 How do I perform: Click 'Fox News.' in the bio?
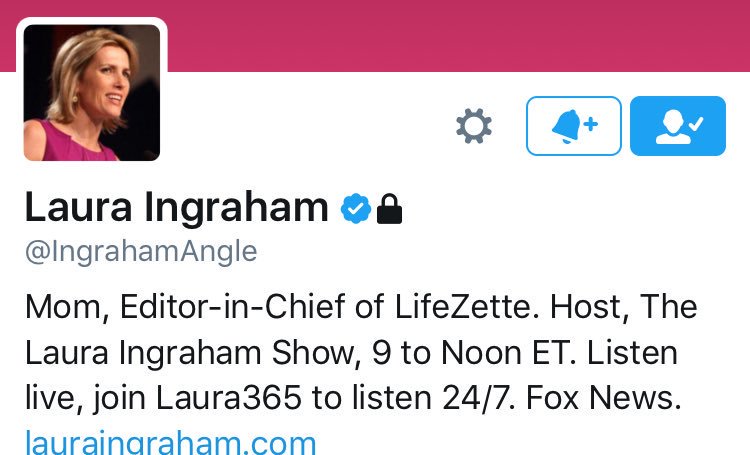[603, 398]
